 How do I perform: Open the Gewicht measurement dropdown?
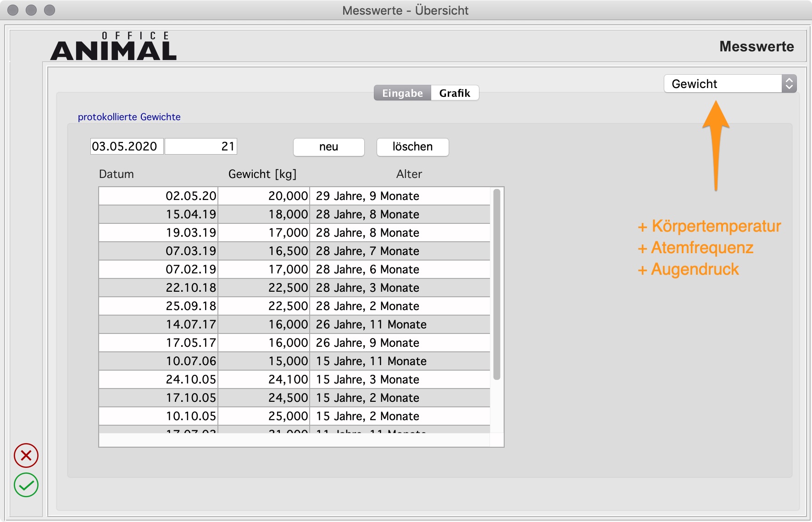point(729,84)
